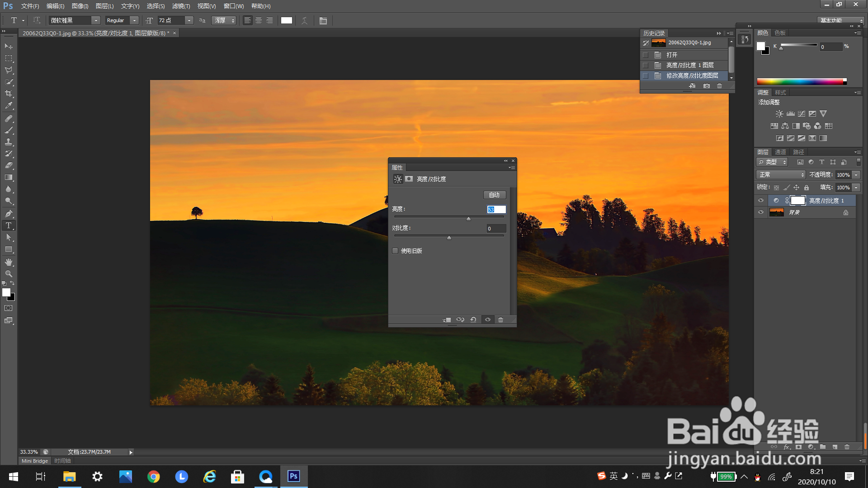Toggle visibility of the 背景 layer
The image size is (868, 488).
coord(761,212)
